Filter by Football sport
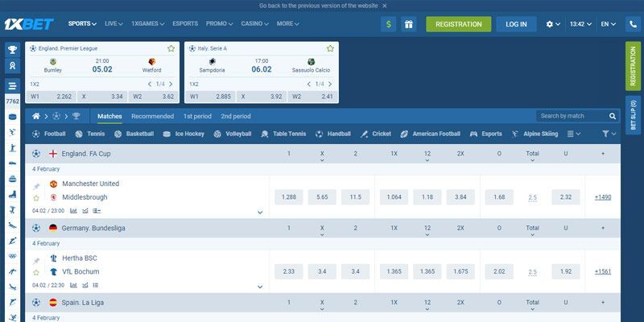The image size is (644, 322). click(x=49, y=134)
